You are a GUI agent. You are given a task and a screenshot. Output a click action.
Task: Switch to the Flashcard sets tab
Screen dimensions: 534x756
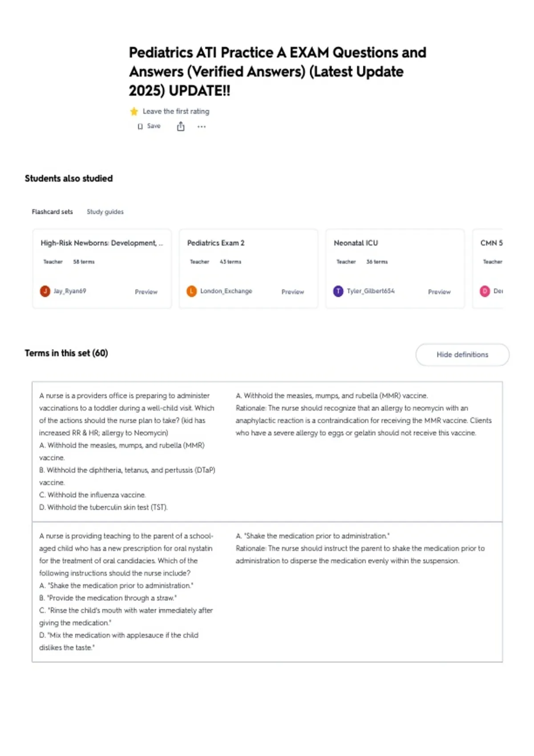coord(52,212)
